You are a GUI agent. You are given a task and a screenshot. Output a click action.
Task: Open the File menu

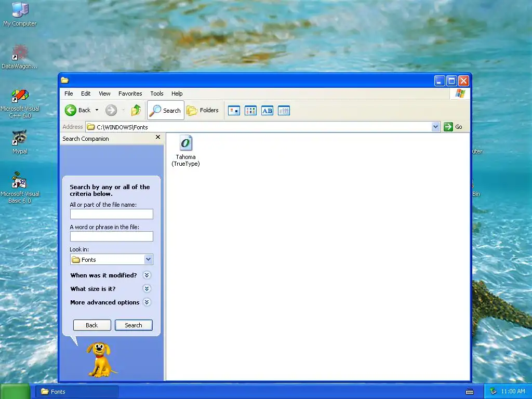coord(69,94)
